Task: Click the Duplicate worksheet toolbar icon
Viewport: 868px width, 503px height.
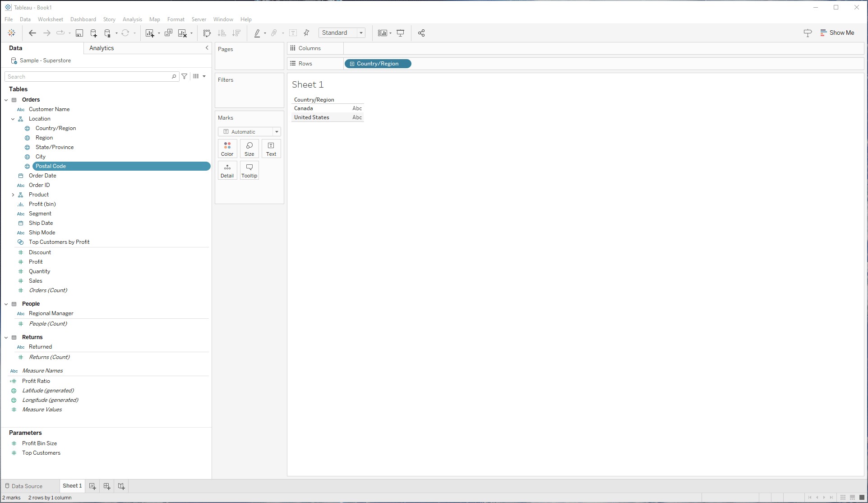Action: (x=168, y=33)
